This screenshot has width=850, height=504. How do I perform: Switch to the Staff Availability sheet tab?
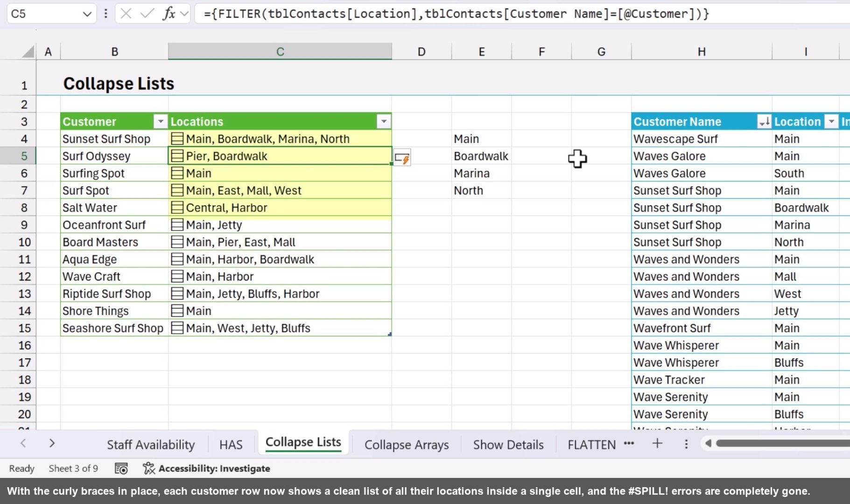(151, 445)
